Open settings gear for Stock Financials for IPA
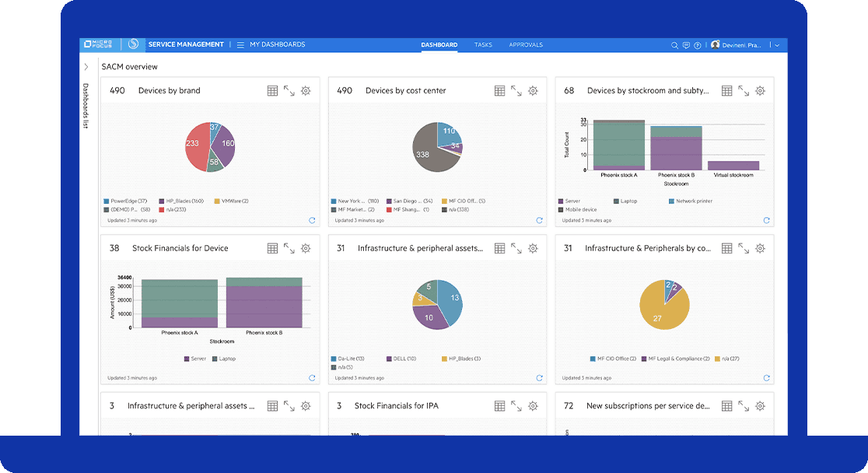Viewport: 868px width, 473px height. 533,407
